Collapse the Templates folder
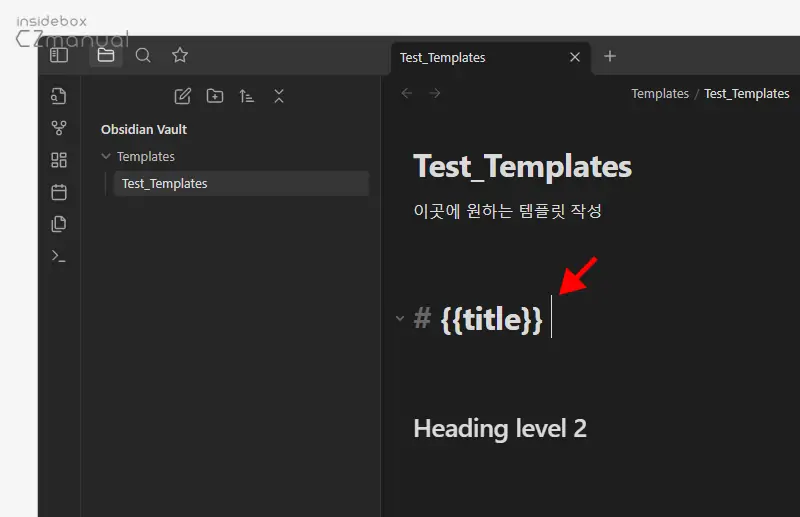The height and width of the screenshot is (517, 800). point(107,157)
